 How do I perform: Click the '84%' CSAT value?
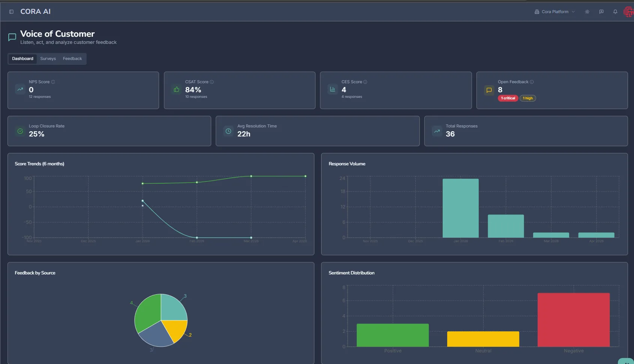point(193,90)
